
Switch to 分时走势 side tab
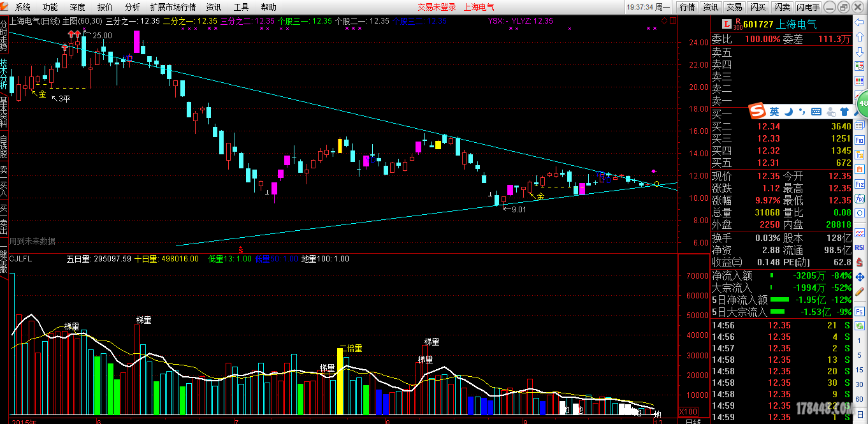(4, 37)
